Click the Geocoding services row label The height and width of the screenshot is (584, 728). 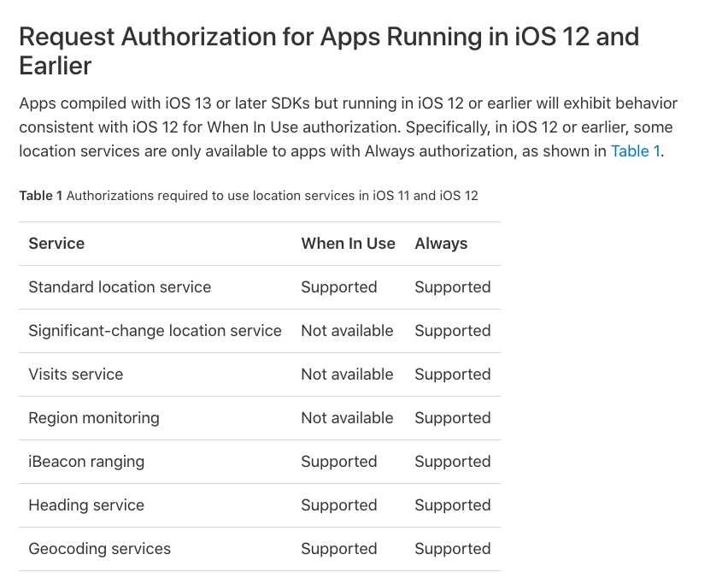coord(100,549)
